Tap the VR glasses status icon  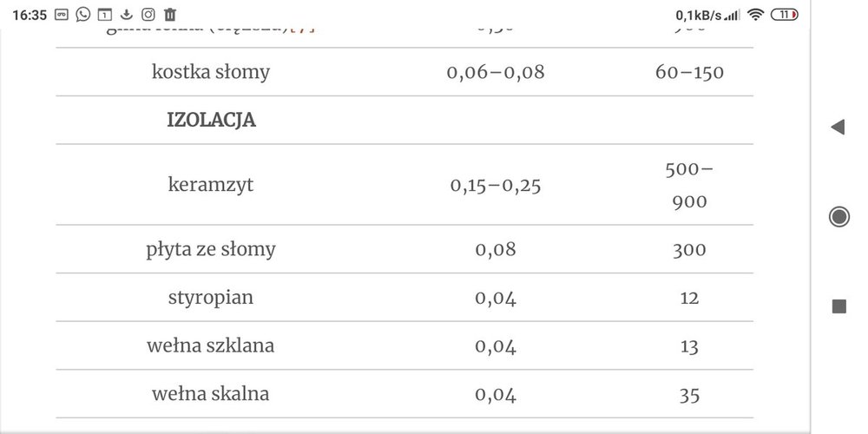click(x=61, y=14)
